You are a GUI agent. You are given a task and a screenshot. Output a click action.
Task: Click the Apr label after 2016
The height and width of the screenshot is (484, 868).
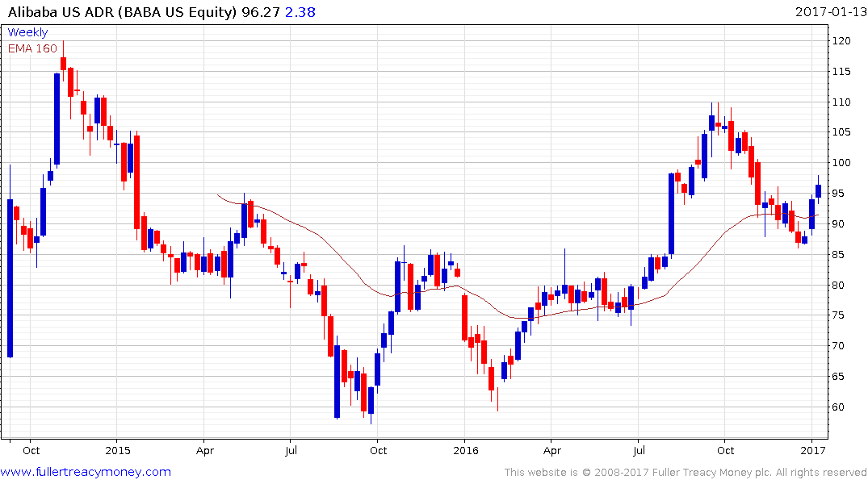(552, 451)
